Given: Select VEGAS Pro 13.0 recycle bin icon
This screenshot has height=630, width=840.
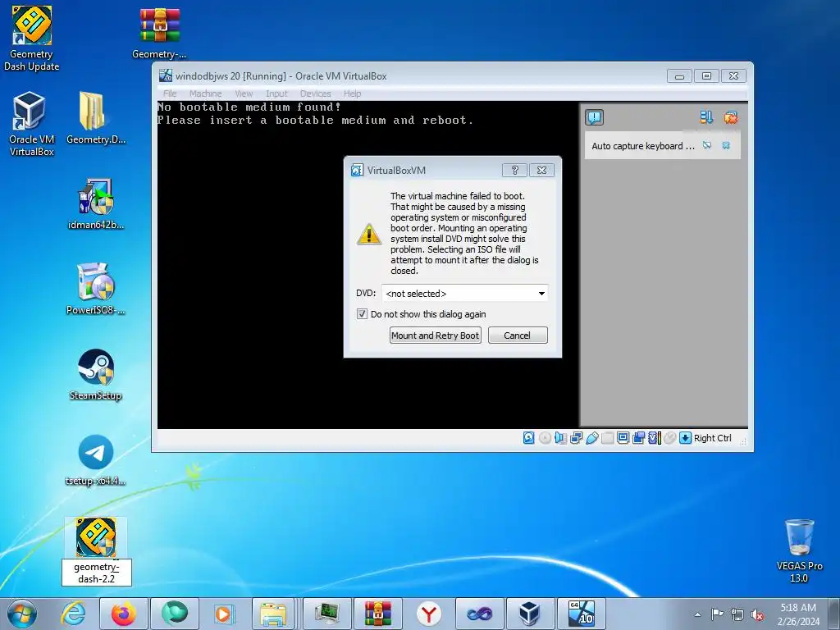Looking at the screenshot, I should (x=799, y=551).
